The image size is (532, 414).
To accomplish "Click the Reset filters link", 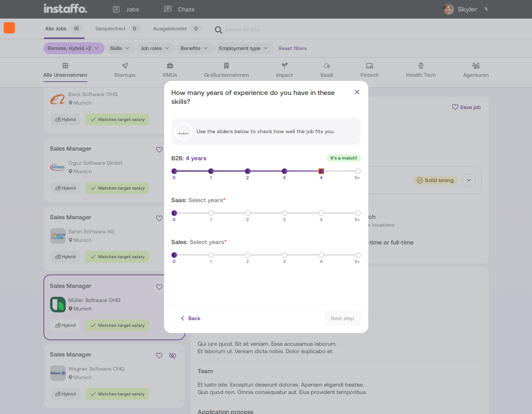I will [293, 48].
